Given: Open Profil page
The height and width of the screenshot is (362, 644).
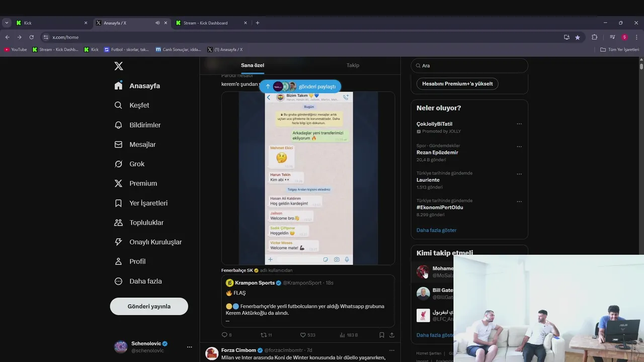Looking at the screenshot, I should (130, 261).
